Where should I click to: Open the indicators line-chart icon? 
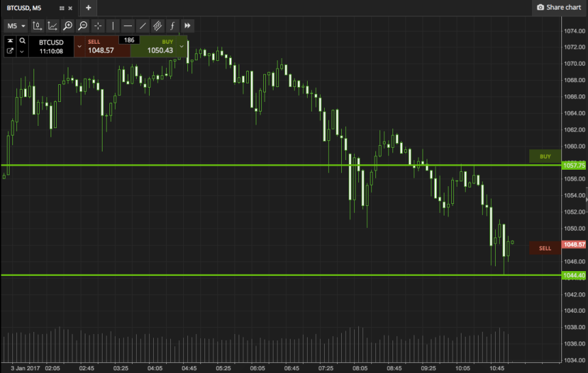(x=53, y=26)
